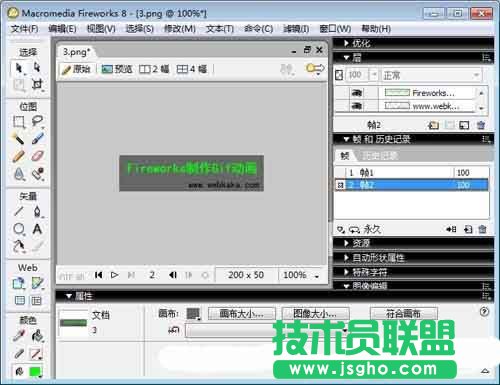Image resolution: width=500 pixels, height=385 pixels.
Task: Click the Fit Canvas button
Action: [x=404, y=313]
